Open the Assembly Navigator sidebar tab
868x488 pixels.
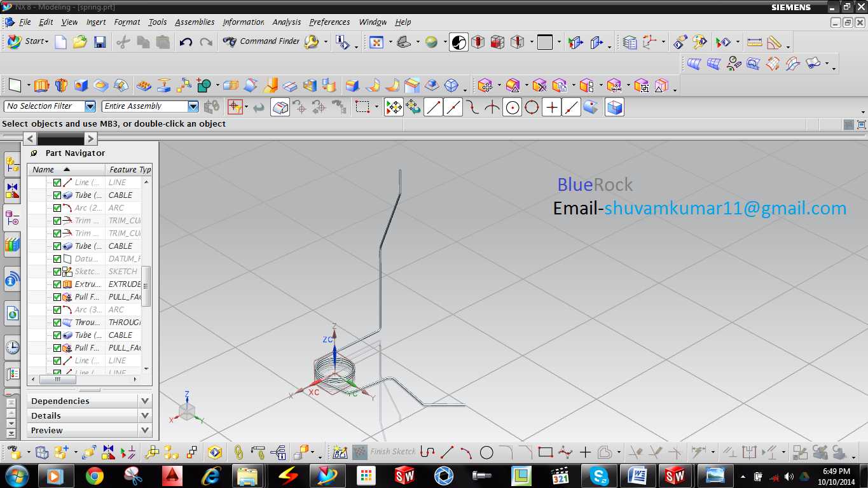pyautogui.click(x=12, y=165)
